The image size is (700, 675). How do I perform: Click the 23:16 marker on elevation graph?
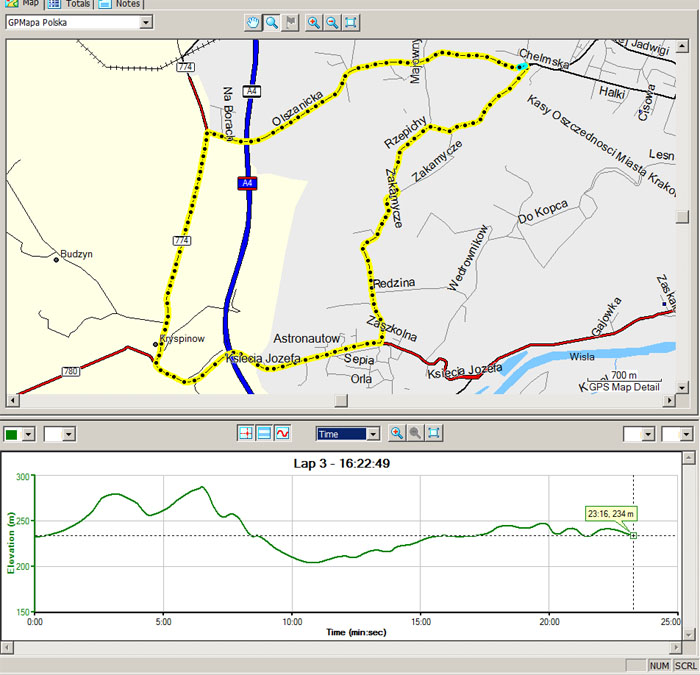(x=633, y=535)
